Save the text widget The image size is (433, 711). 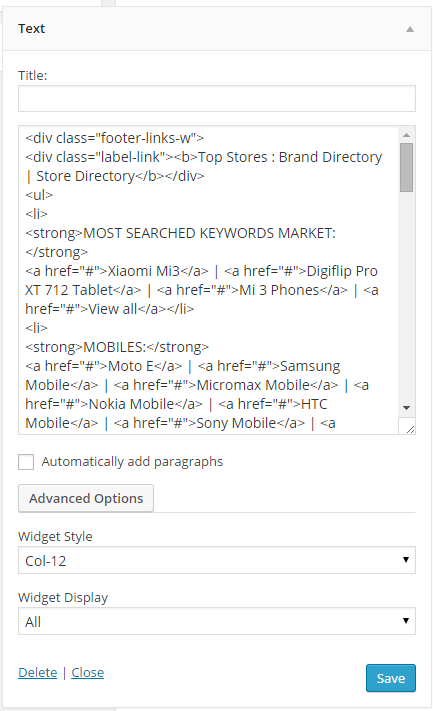(x=390, y=678)
